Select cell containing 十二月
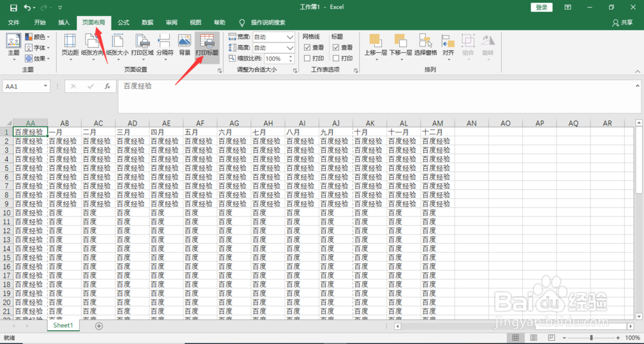644x344 pixels. click(437, 132)
